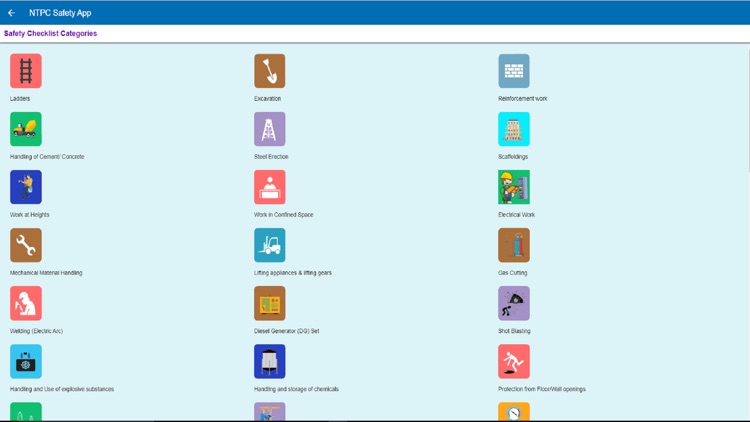The height and width of the screenshot is (422, 750).
Task: Open the Shot Blasting icon
Action: [x=514, y=303]
